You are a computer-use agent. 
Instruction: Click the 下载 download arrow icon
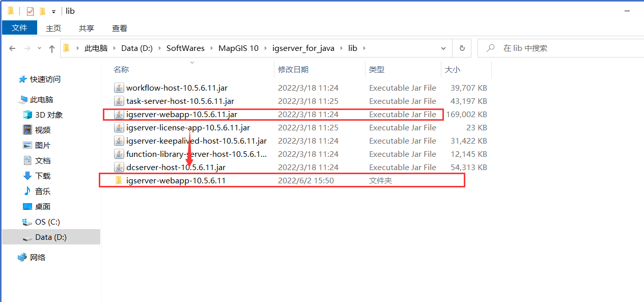[27, 176]
